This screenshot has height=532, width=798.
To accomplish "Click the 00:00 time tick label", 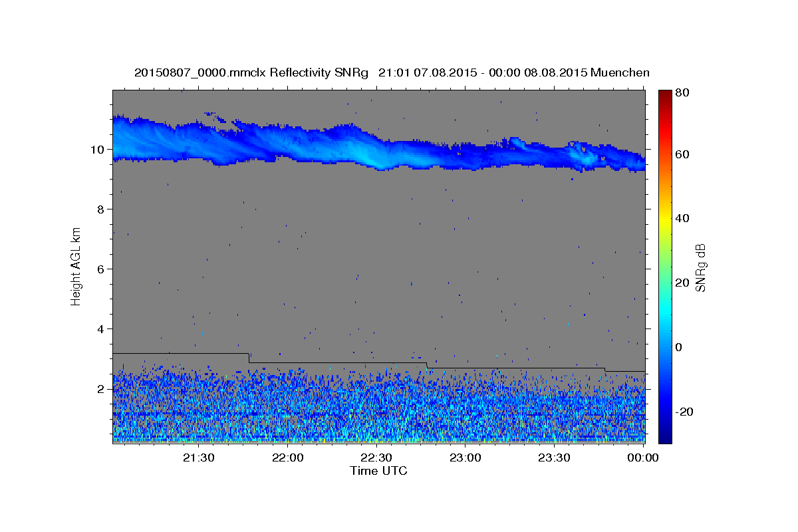I will coord(642,458).
